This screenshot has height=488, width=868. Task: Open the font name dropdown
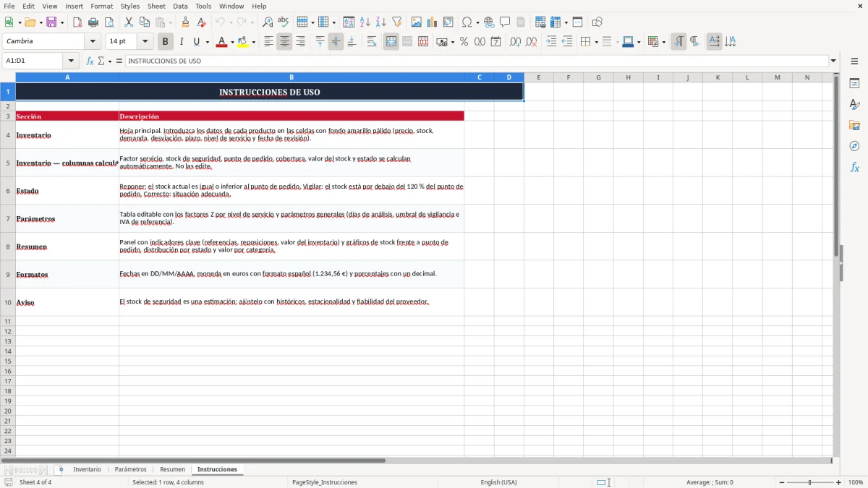click(93, 42)
